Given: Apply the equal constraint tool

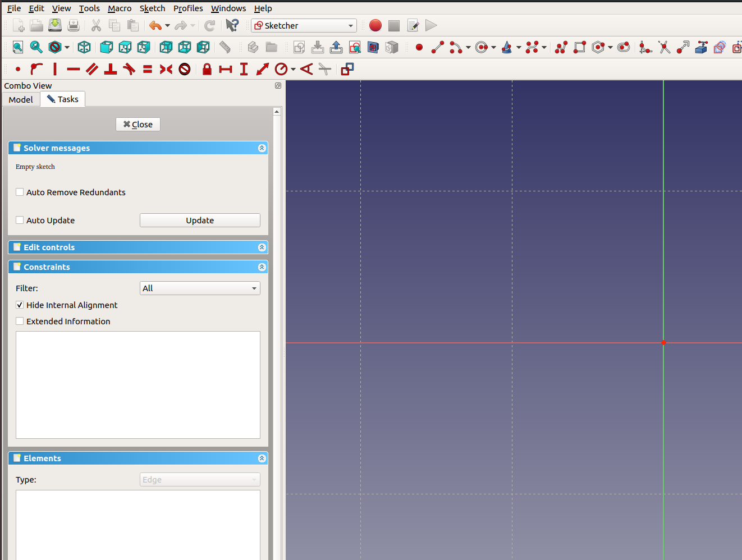Looking at the screenshot, I should [x=148, y=69].
